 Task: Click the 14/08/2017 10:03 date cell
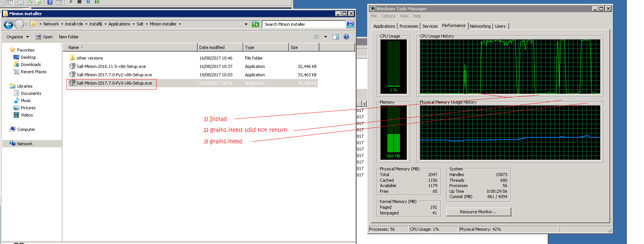pyautogui.click(x=216, y=75)
